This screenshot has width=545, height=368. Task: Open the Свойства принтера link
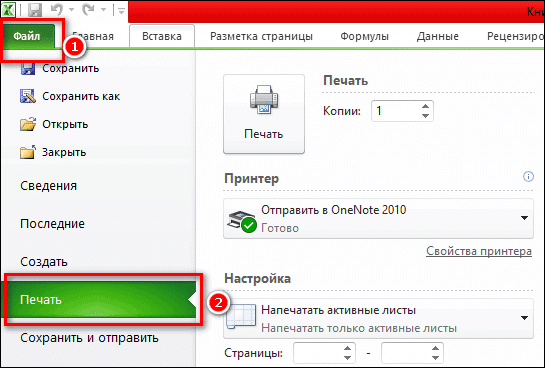(x=479, y=251)
